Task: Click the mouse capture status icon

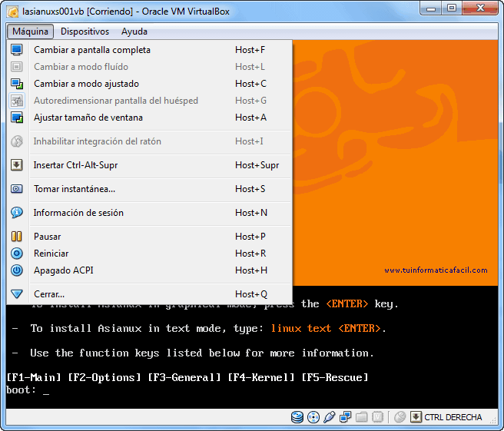Action: click(400, 417)
